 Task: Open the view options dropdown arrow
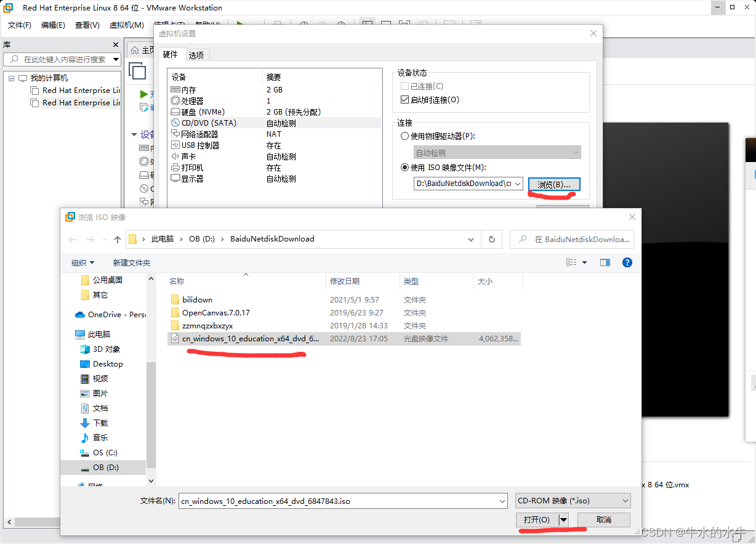point(585,262)
